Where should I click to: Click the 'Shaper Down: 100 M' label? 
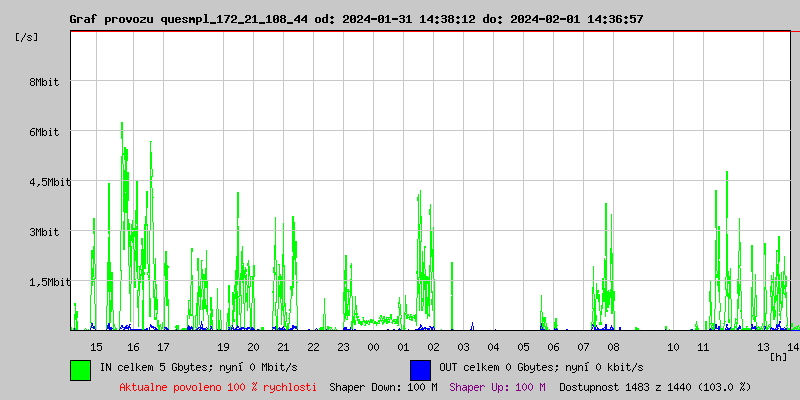point(383,386)
